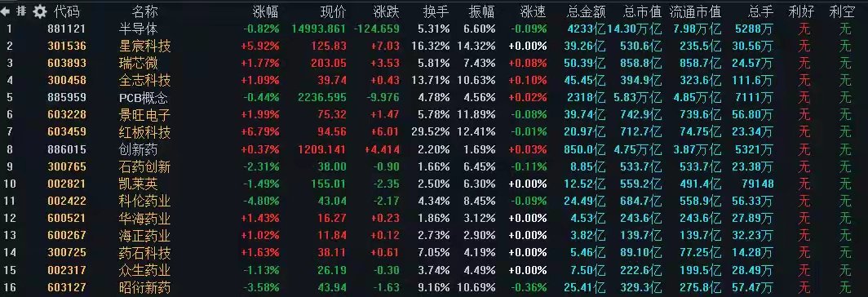
Task: Open the gear settings icon
Action: 40,11
